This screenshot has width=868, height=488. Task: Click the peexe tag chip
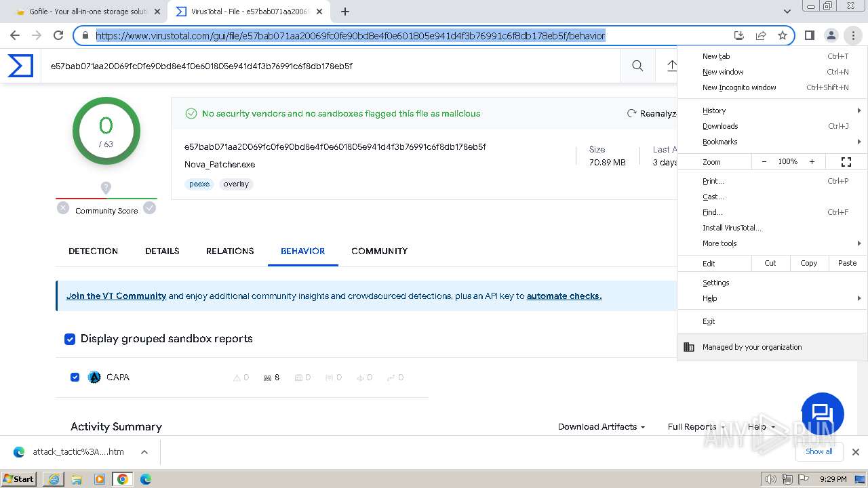199,184
